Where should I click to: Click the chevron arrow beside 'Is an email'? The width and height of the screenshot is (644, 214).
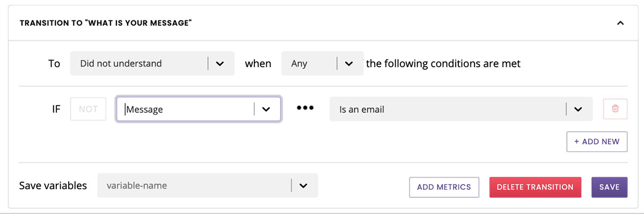point(578,109)
